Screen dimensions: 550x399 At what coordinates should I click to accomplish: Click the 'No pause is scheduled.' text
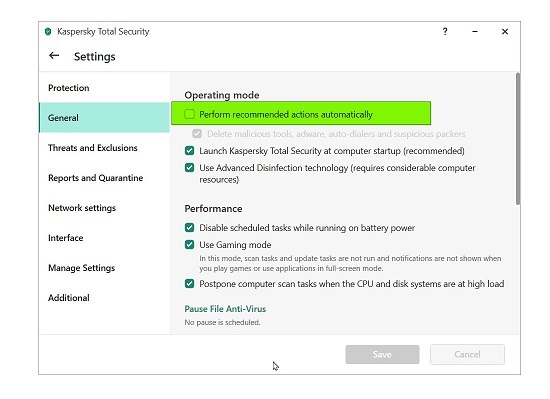click(222, 322)
